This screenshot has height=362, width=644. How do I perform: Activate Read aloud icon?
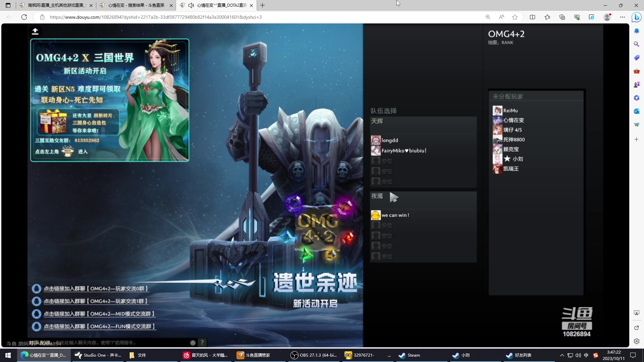[501, 17]
